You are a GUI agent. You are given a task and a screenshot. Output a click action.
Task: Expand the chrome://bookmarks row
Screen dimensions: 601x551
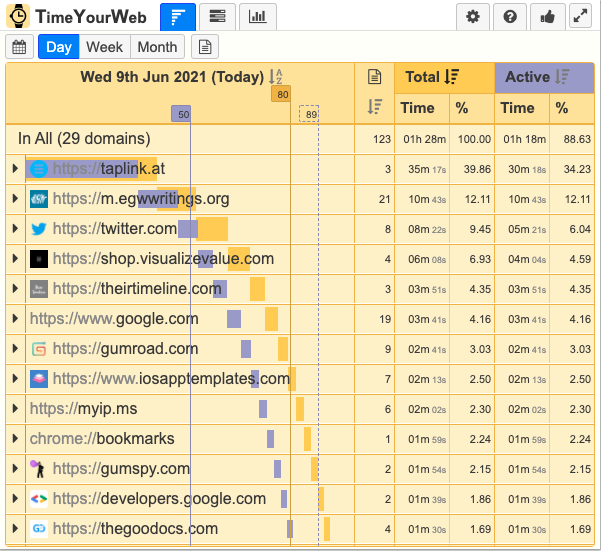click(x=15, y=438)
